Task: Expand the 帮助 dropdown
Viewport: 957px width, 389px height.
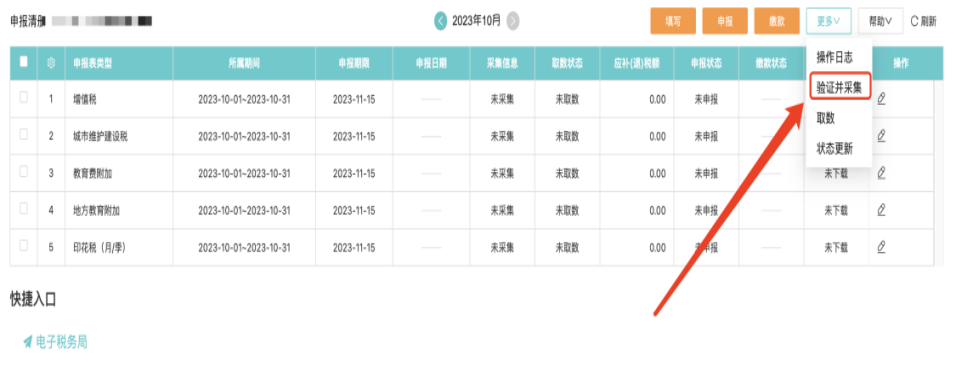Action: (x=881, y=21)
